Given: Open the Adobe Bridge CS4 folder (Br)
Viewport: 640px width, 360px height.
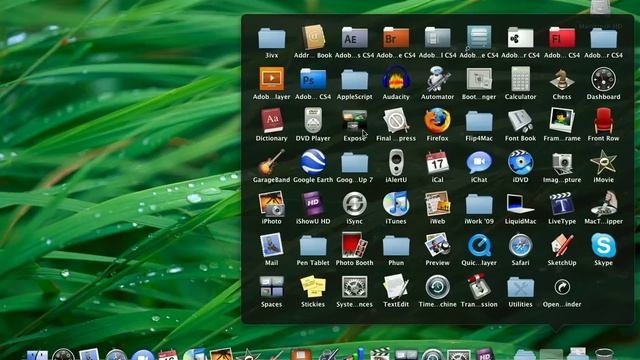Looking at the screenshot, I should click(396, 38).
